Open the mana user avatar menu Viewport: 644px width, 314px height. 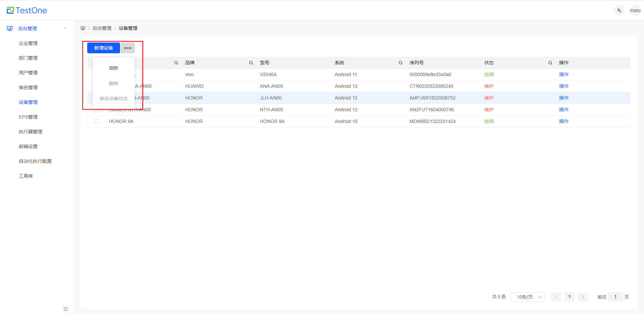(x=635, y=10)
